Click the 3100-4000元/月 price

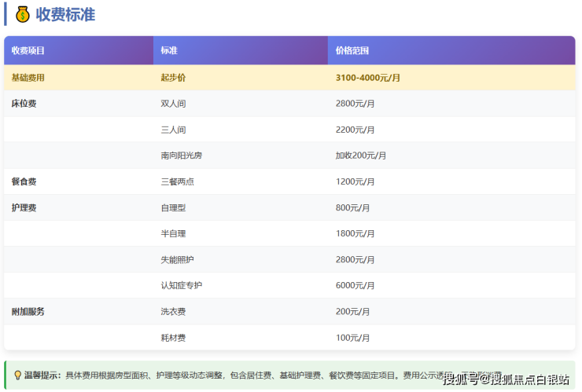pyautogui.click(x=368, y=78)
